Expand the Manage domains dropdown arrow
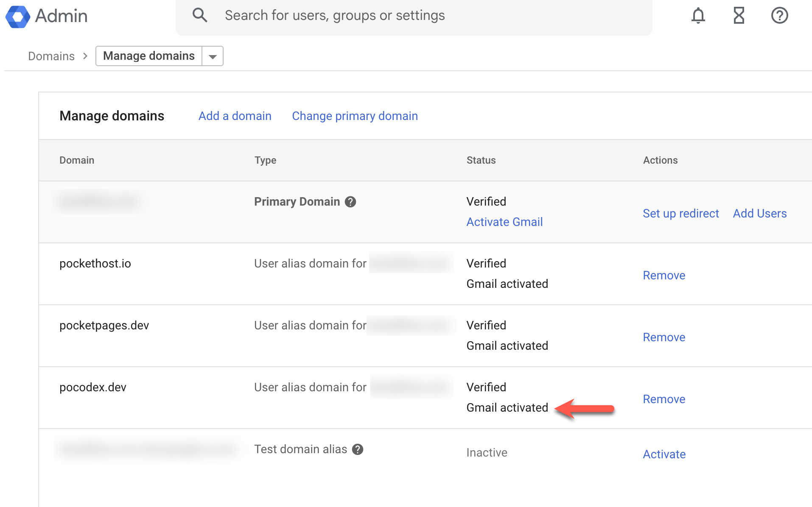 coord(213,56)
